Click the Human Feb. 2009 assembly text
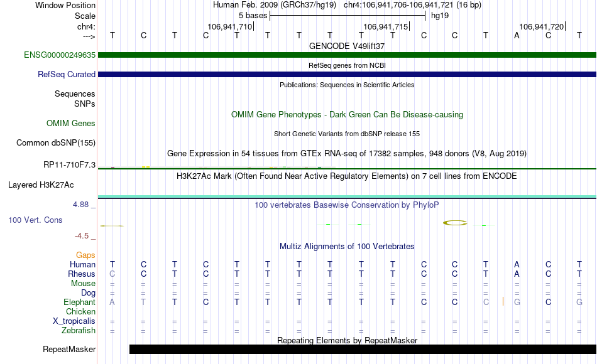This screenshot has width=597, height=364. pyautogui.click(x=275, y=5)
